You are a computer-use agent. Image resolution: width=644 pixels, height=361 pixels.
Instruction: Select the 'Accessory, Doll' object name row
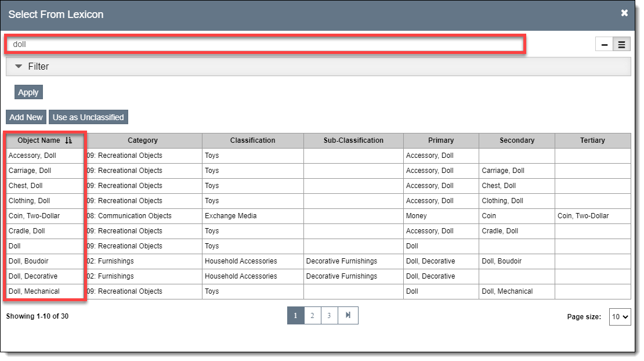pyautogui.click(x=32, y=156)
